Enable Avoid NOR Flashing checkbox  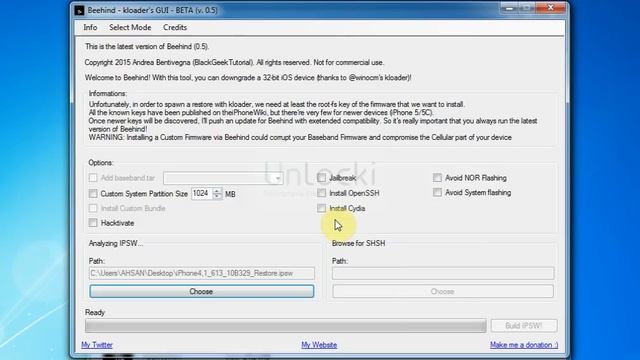(438, 178)
